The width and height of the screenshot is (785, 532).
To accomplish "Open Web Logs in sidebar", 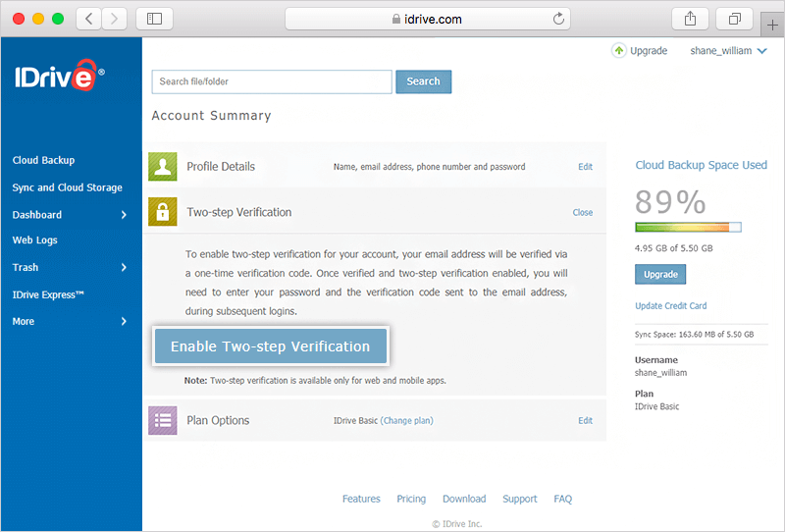I will [34, 239].
